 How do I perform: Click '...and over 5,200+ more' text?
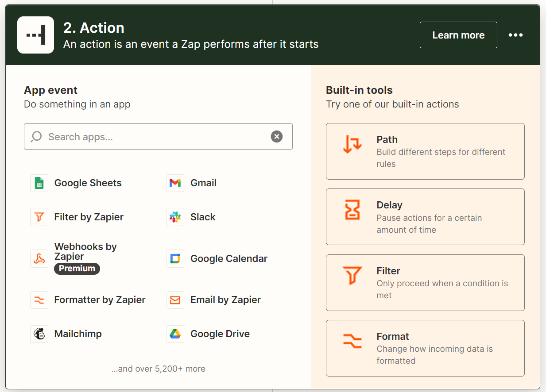coord(158,369)
